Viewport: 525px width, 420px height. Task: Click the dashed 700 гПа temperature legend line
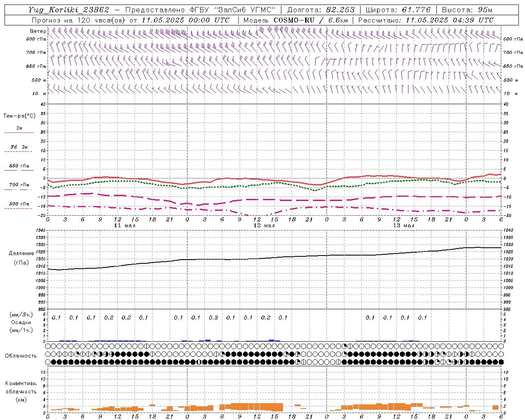click(18, 190)
